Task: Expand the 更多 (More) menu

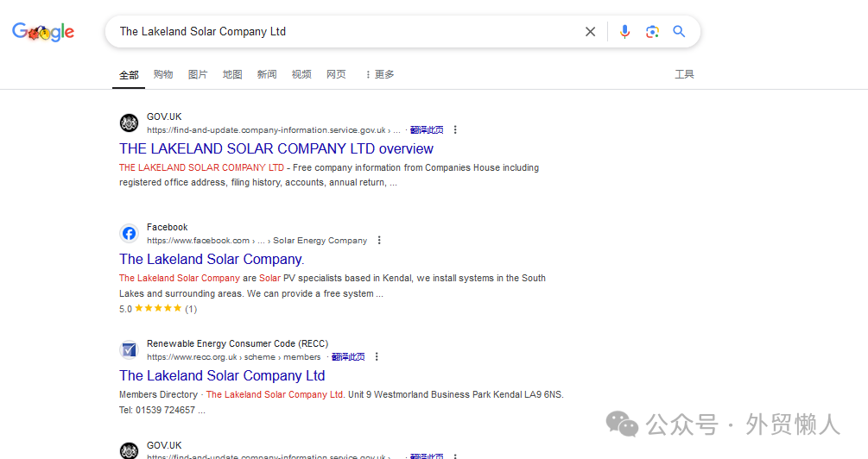Action: click(x=380, y=74)
